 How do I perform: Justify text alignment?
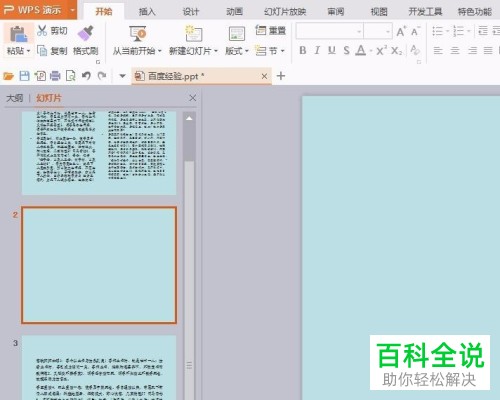488,50
